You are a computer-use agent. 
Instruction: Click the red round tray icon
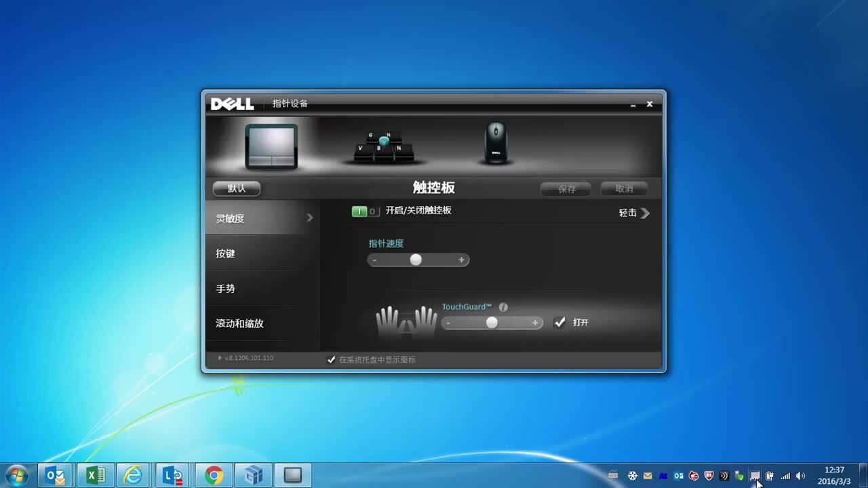pos(694,476)
